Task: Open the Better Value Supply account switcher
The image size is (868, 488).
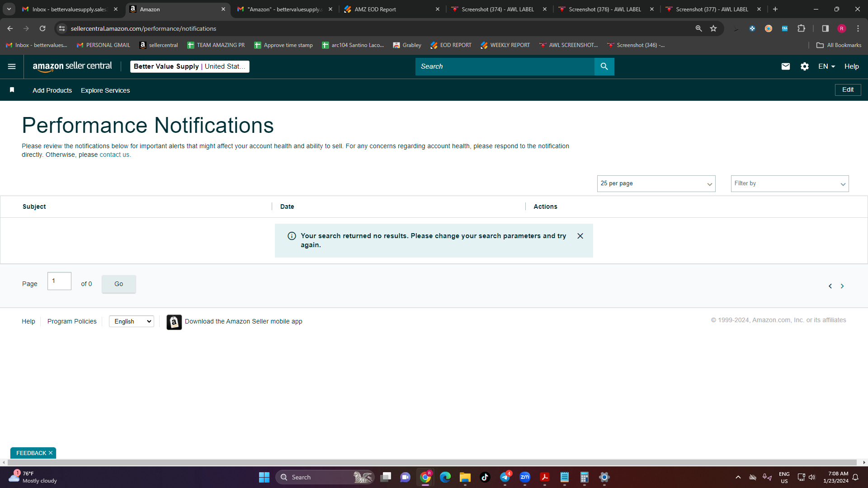Action: 190,66
